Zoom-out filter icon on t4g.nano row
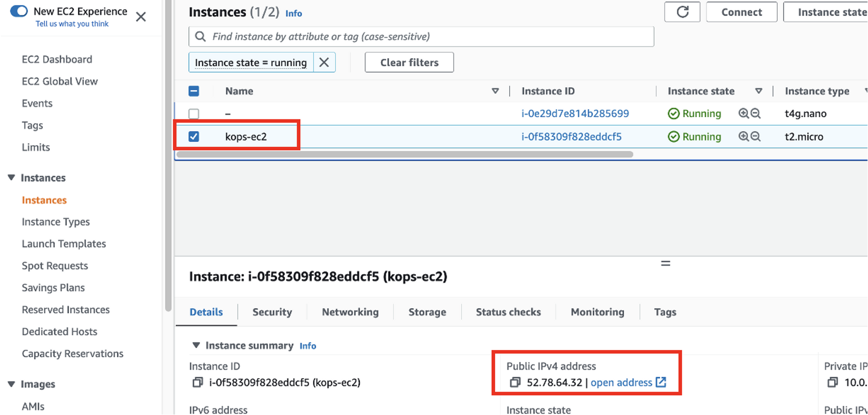The image size is (868, 415). pos(756,113)
